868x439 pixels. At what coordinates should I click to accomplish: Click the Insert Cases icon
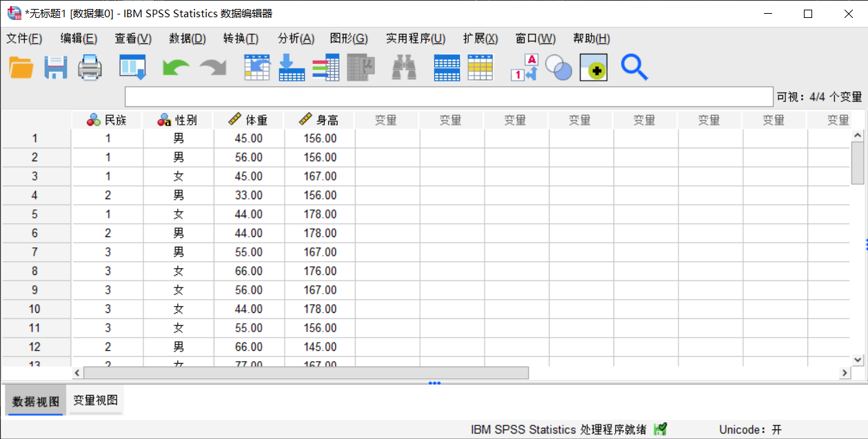[x=446, y=67]
